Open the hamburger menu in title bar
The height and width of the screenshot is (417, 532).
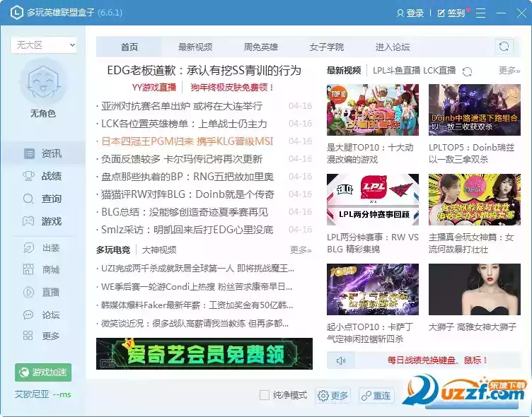[x=480, y=13]
